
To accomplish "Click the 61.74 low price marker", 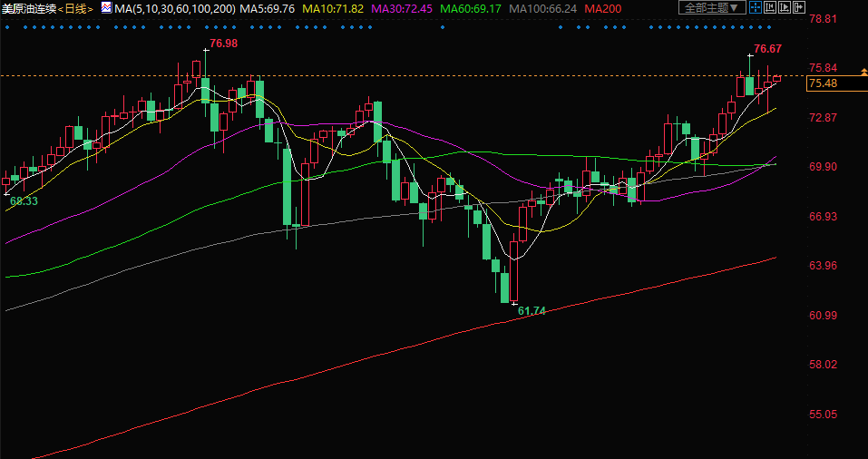I will point(532,311).
